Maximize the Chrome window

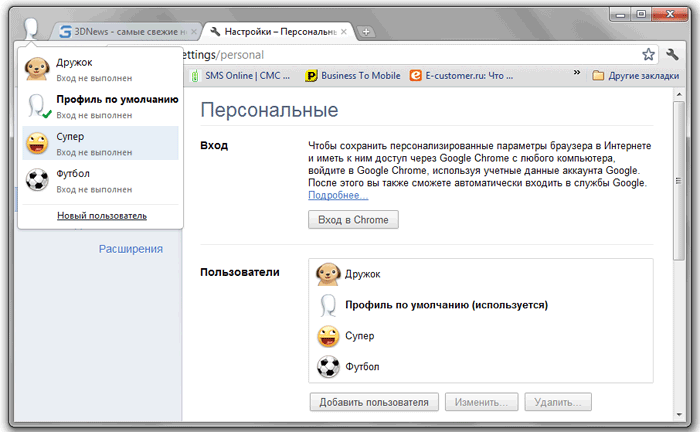641,15
